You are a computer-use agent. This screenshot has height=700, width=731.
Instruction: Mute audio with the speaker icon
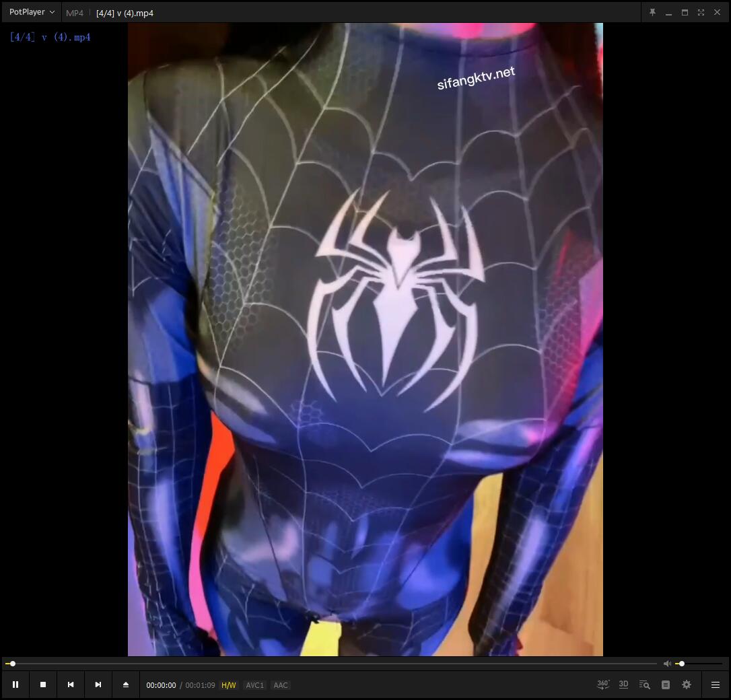[x=667, y=664]
